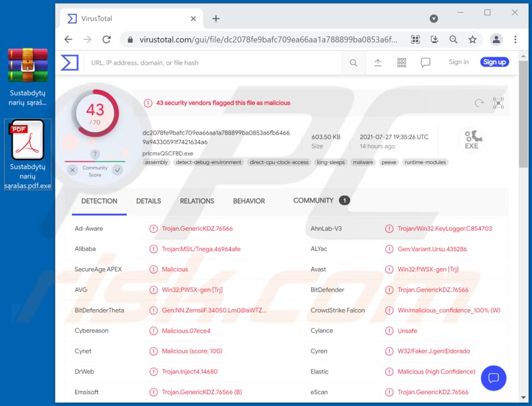Click the search magnifier icon
The width and height of the screenshot is (532, 406).
coord(353,63)
